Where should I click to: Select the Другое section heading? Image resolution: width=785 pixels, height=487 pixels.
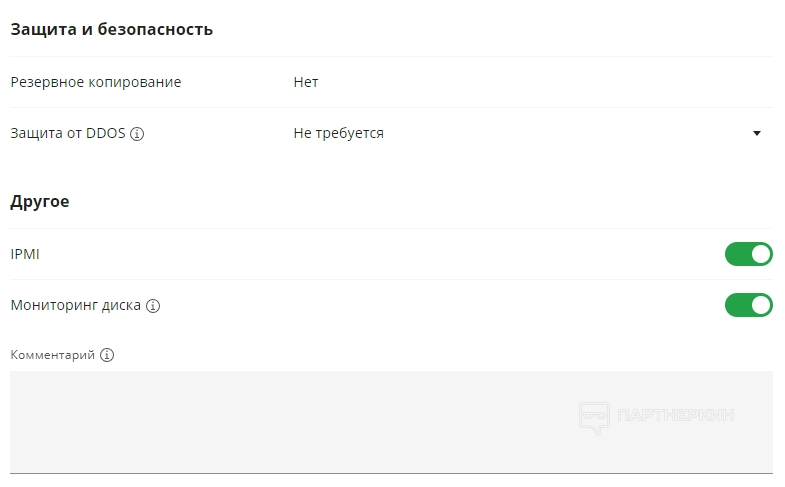(40, 201)
